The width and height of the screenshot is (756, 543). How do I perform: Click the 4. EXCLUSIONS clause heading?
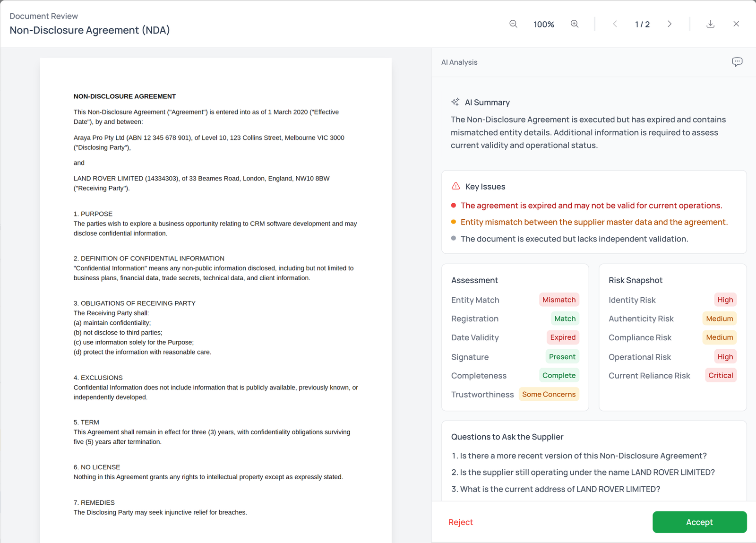click(98, 378)
